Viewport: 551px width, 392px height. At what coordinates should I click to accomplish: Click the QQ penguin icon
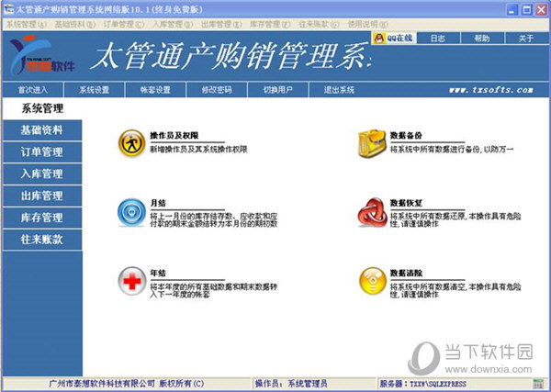pos(378,38)
